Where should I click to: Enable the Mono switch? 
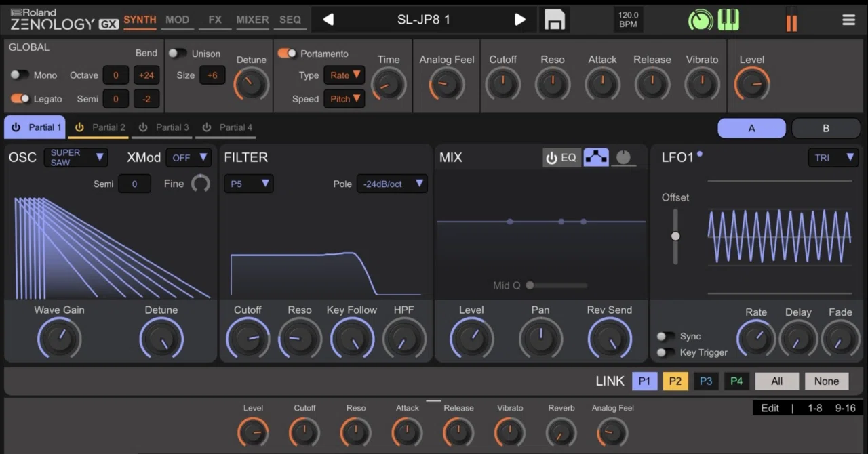(x=20, y=75)
